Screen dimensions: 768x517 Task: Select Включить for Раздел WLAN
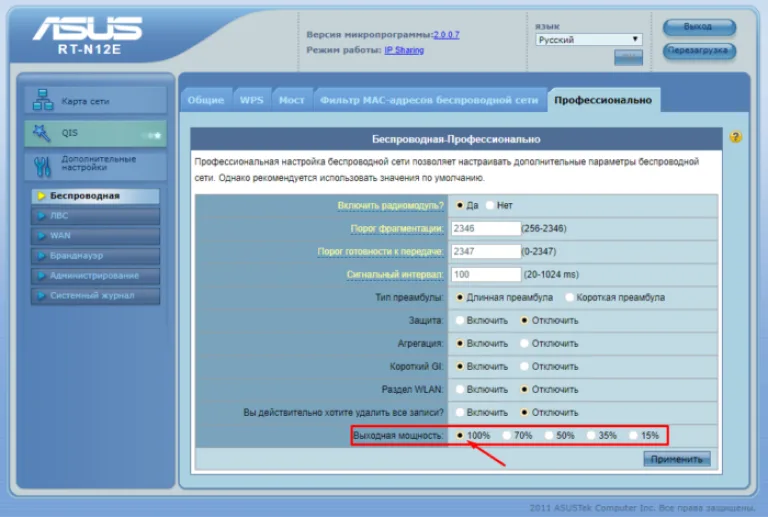[459, 390]
